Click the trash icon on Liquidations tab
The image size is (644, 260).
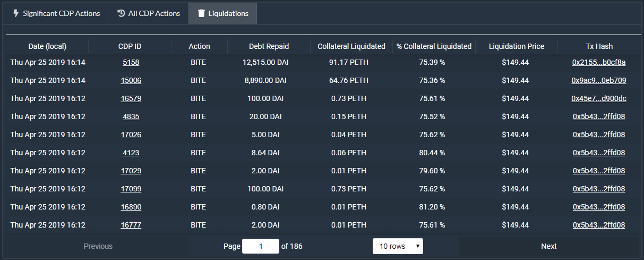tap(201, 13)
